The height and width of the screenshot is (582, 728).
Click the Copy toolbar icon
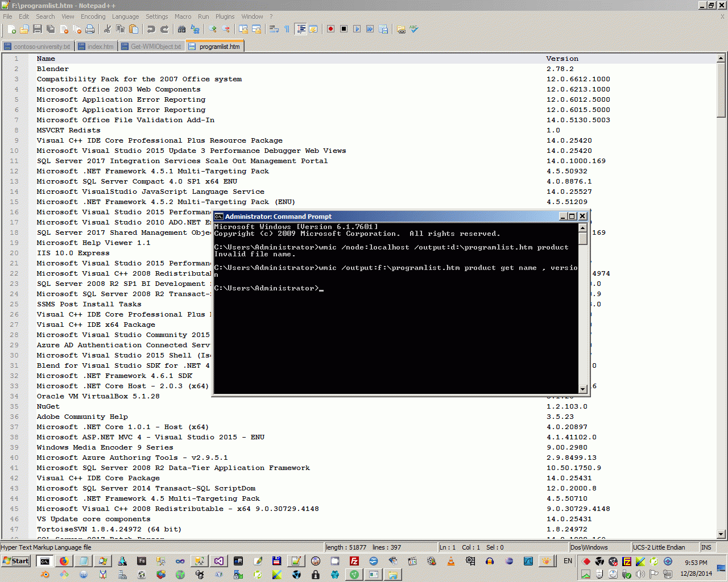coord(120,29)
